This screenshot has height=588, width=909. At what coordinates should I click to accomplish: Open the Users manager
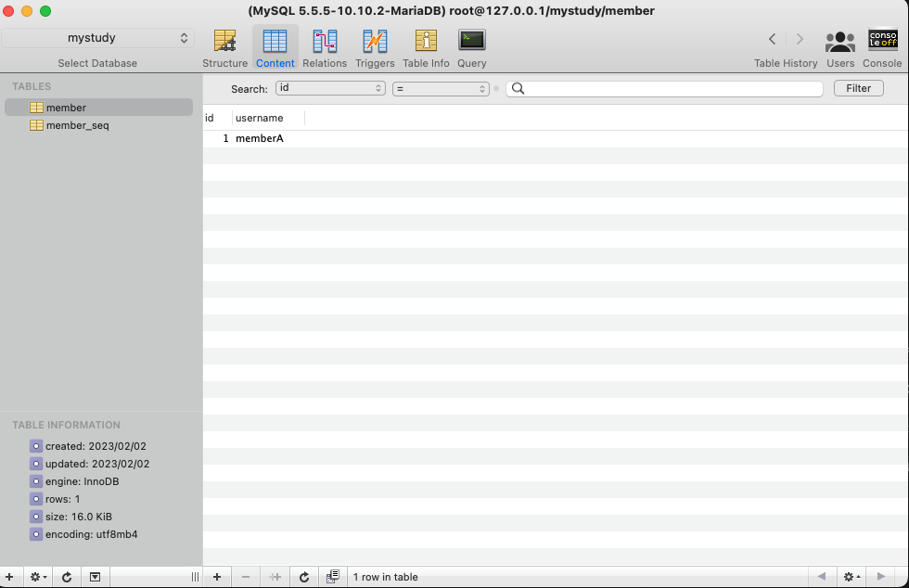point(840,49)
